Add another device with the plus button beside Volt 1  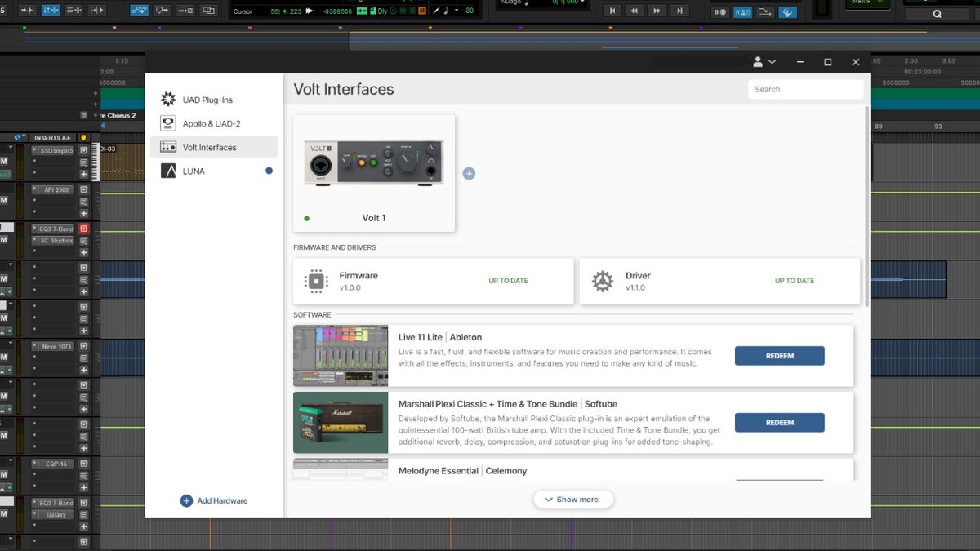pos(469,173)
